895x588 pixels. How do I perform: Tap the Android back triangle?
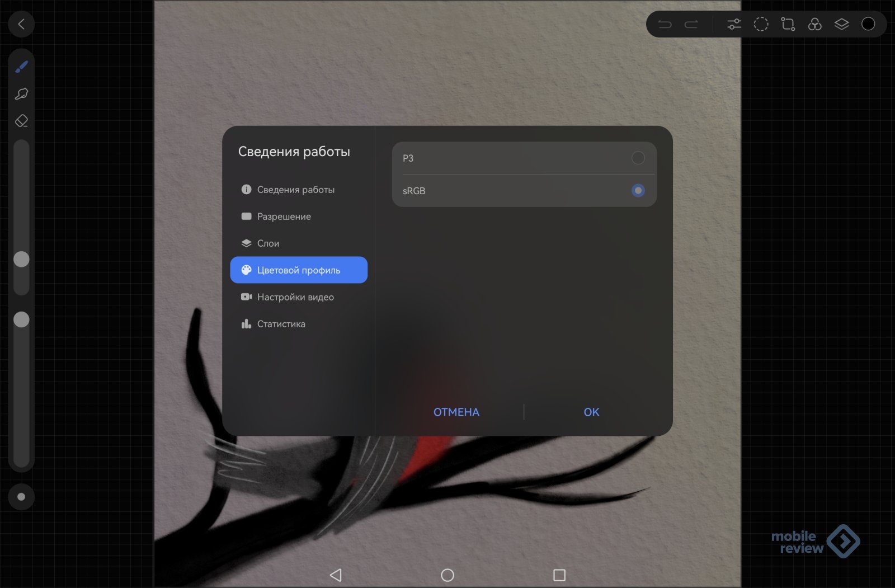336,575
